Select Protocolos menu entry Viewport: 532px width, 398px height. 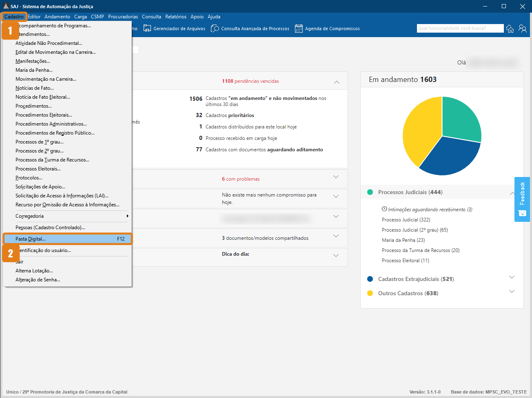(67, 178)
